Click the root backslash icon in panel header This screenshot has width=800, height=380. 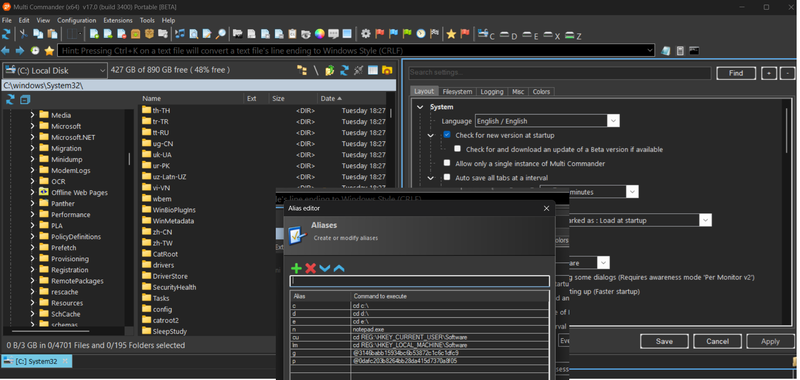316,70
